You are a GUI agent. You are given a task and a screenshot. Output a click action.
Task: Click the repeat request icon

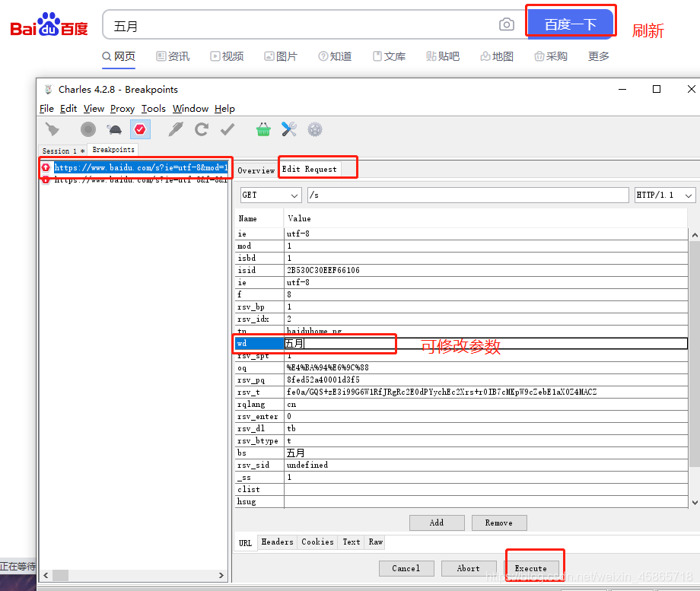[202, 129]
